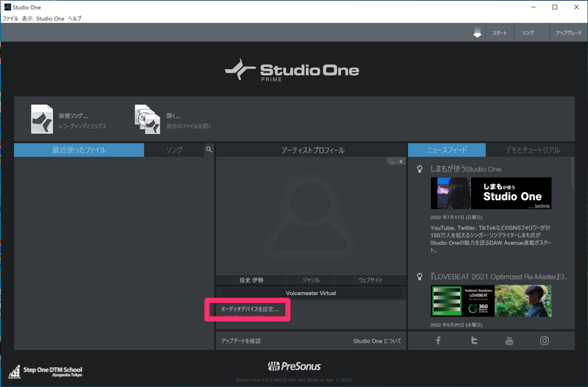Click オーディオデバイスを設定... link

tap(249, 309)
